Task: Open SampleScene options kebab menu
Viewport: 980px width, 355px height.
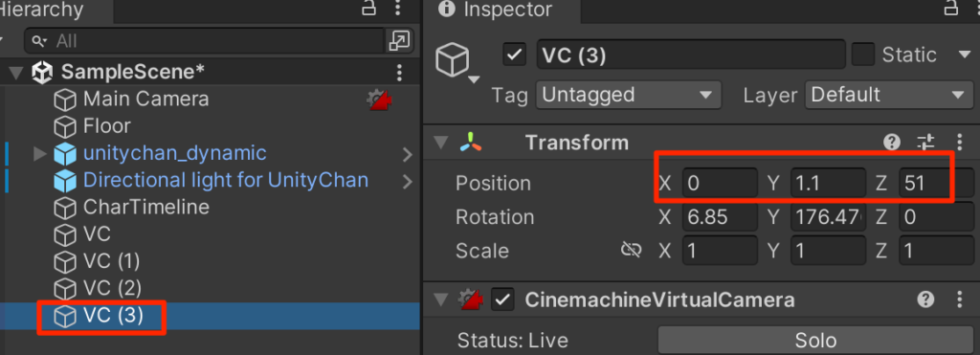Action: tap(399, 73)
